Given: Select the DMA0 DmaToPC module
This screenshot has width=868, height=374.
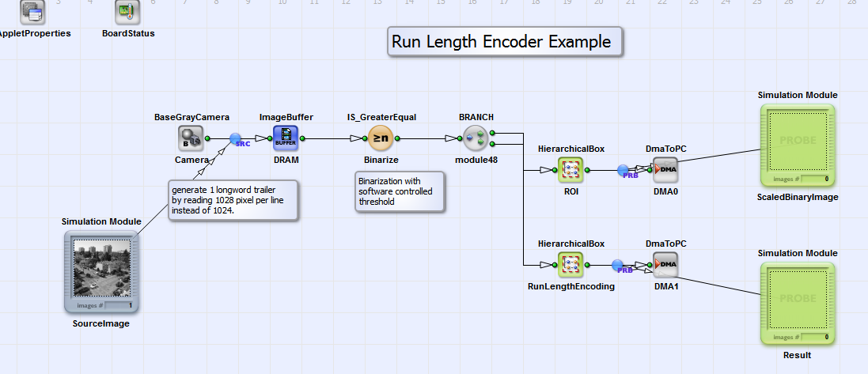Looking at the screenshot, I should pos(665,170).
